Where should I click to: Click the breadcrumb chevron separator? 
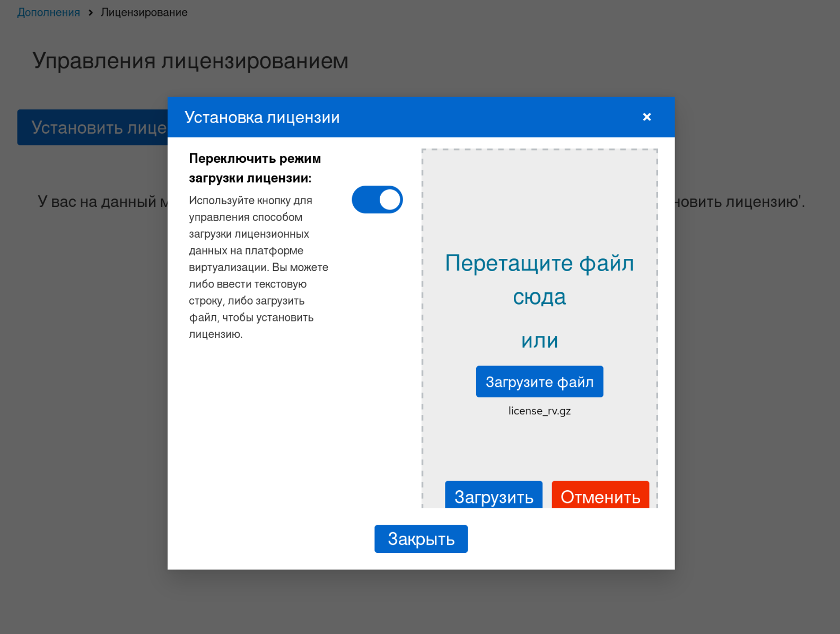(91, 12)
